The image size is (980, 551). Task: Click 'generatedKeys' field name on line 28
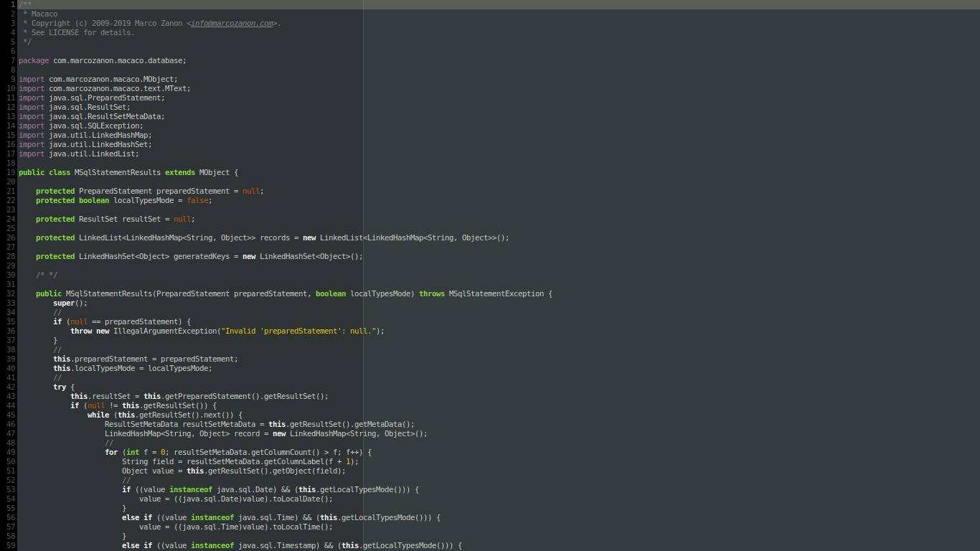tap(202, 256)
